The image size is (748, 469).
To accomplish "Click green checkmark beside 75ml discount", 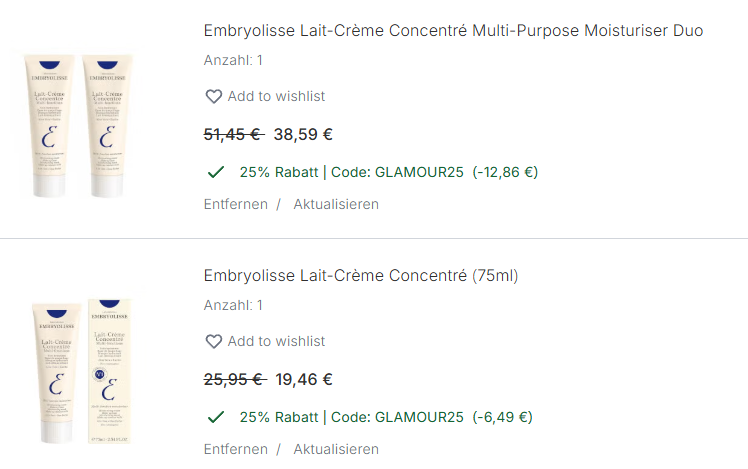I will (215, 417).
